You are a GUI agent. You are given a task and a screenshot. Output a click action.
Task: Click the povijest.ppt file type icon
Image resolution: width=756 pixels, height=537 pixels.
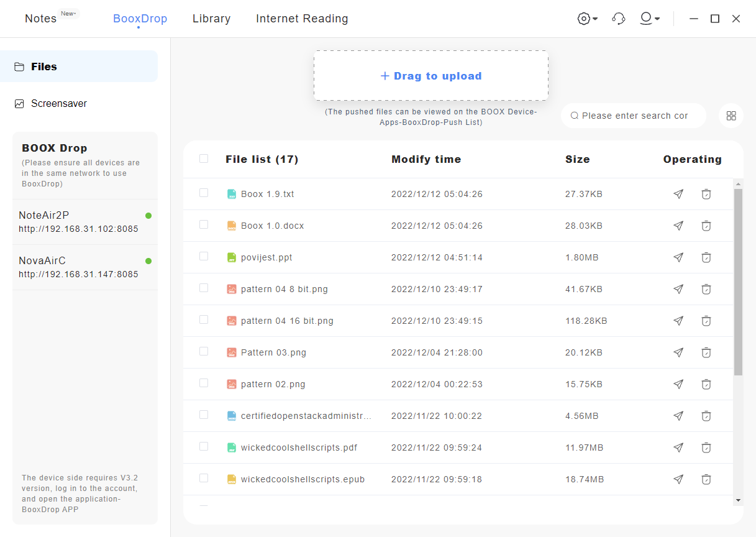point(232,257)
